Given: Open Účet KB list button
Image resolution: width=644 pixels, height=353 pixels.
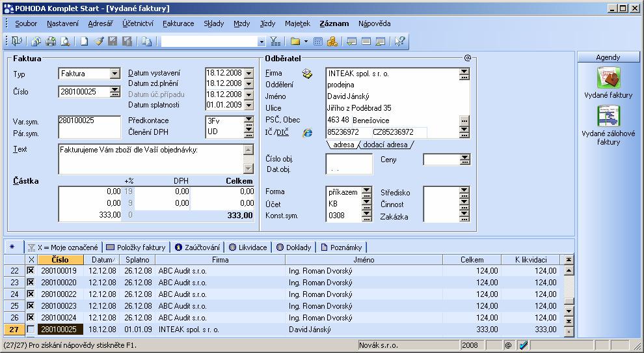Looking at the screenshot, I should 367,204.
